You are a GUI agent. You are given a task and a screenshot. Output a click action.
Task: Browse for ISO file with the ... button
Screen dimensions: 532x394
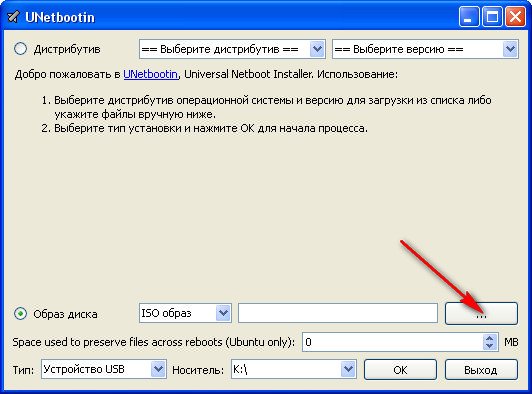pos(481,313)
